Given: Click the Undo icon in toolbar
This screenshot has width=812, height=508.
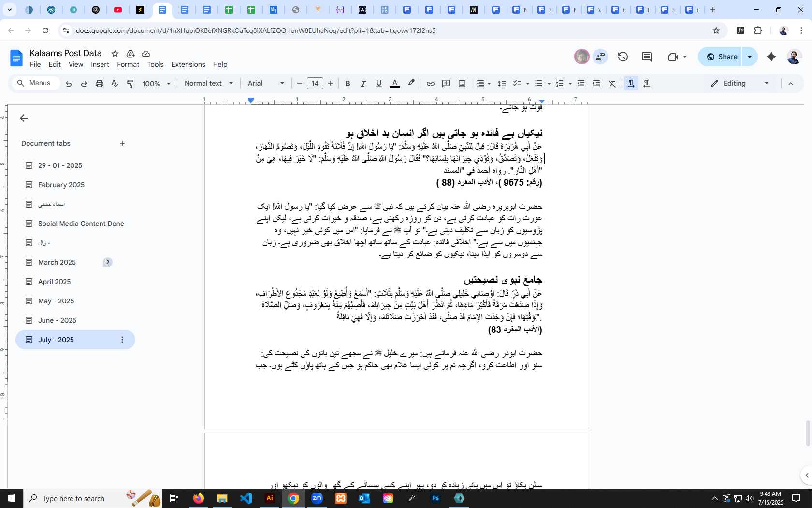Looking at the screenshot, I should point(69,84).
